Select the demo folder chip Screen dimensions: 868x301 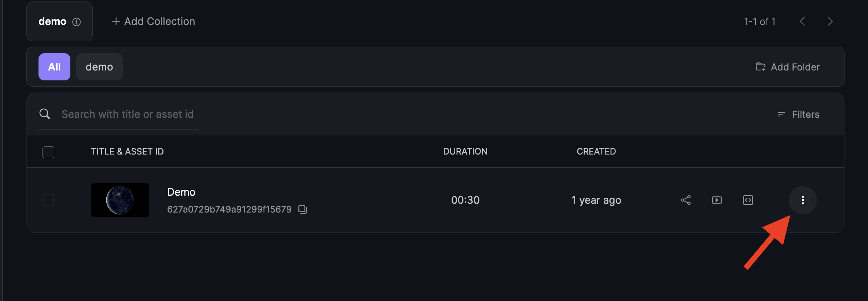pyautogui.click(x=99, y=67)
